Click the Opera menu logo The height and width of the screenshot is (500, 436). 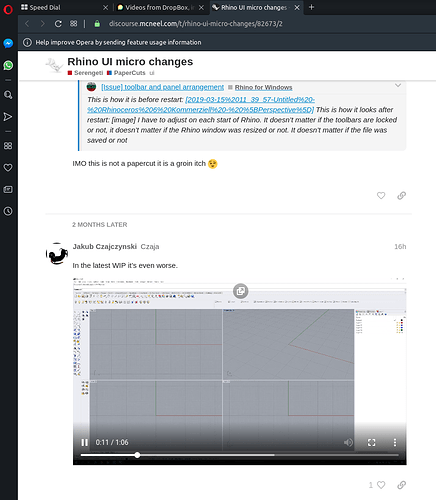point(8,9)
